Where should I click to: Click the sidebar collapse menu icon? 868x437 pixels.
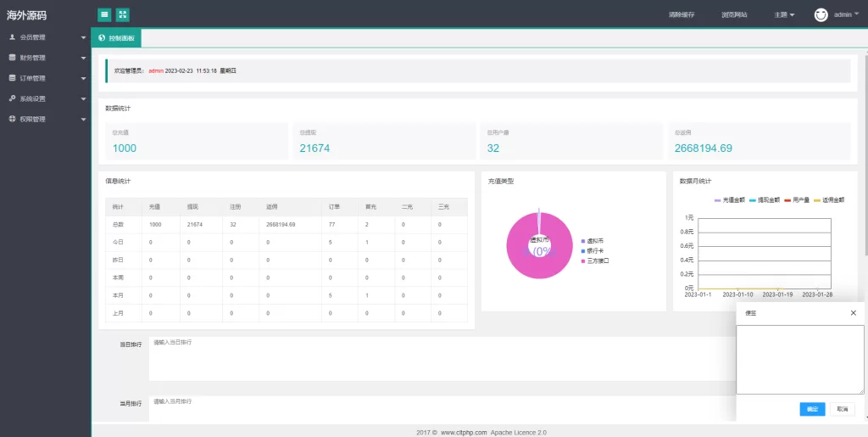click(x=104, y=14)
